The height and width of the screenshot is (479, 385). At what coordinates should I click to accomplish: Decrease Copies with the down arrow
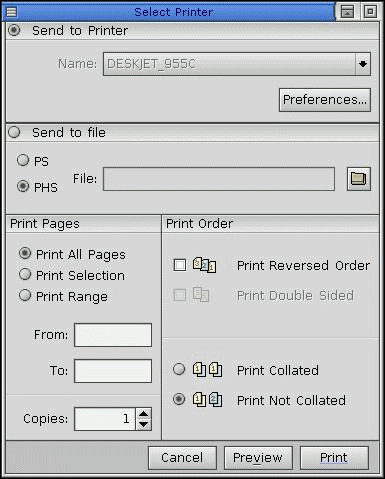coord(144,424)
